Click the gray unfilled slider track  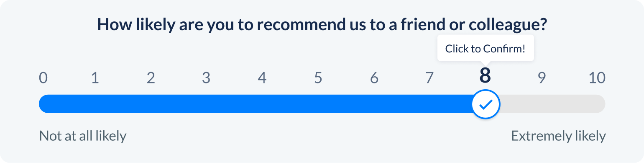[x=552, y=104]
